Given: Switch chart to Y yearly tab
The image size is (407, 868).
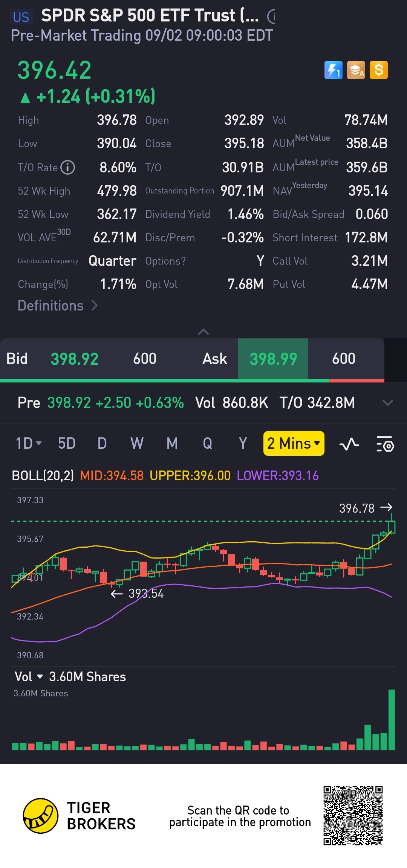Looking at the screenshot, I should [x=243, y=443].
